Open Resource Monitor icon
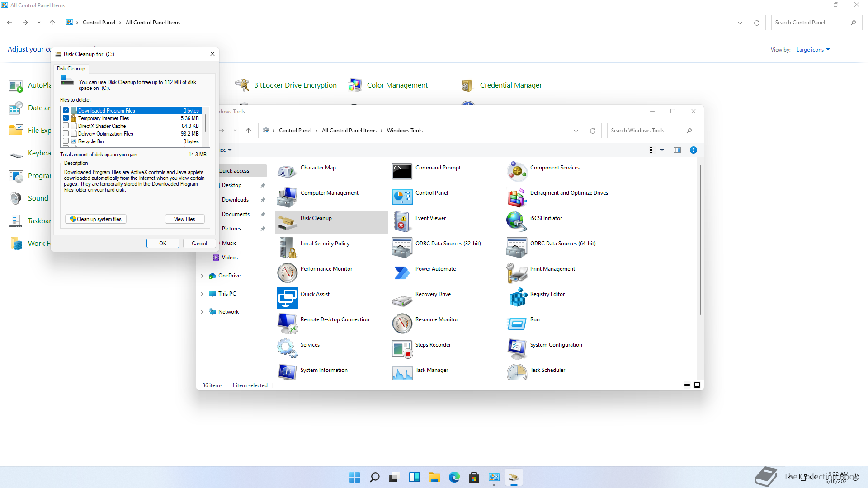868x488 pixels. tap(402, 323)
